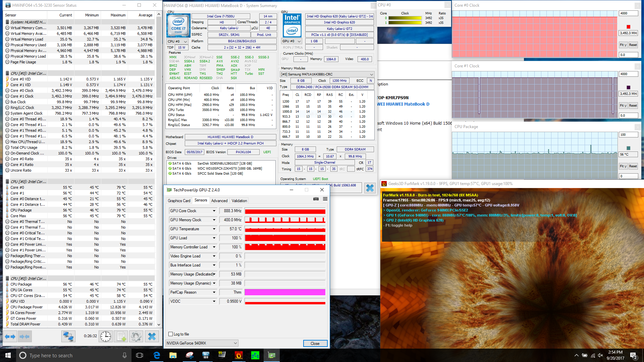Viewport: 644px width, 362px height.
Task: Click the GPU-Z screenshot camera icon
Action: pos(316,199)
